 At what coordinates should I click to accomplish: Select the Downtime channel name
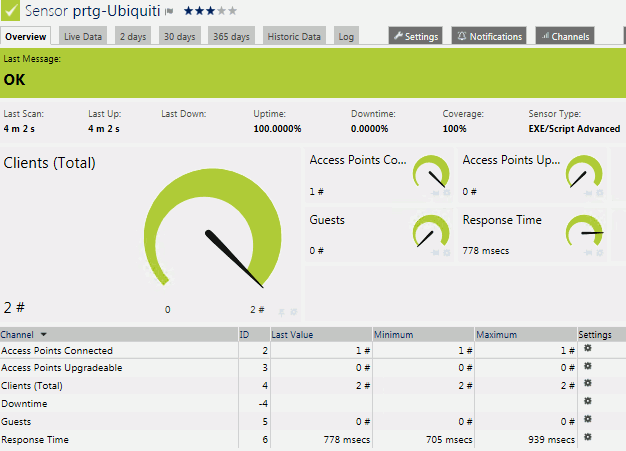[24, 404]
